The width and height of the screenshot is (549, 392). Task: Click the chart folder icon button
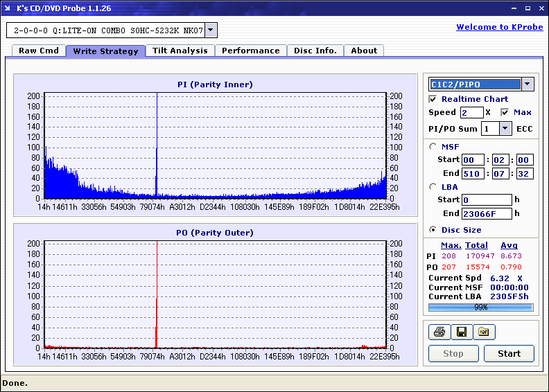coord(484,332)
